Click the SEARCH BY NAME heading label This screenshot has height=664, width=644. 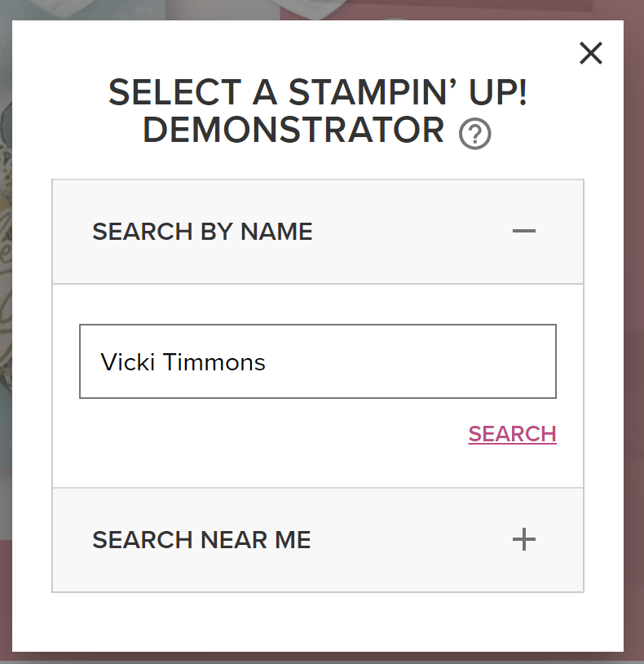[x=202, y=232]
